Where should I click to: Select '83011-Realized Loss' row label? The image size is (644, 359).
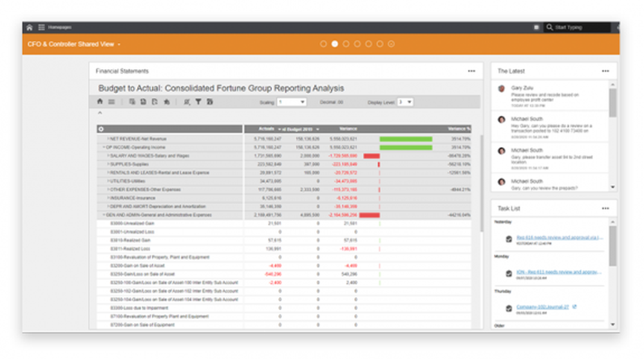(x=130, y=249)
